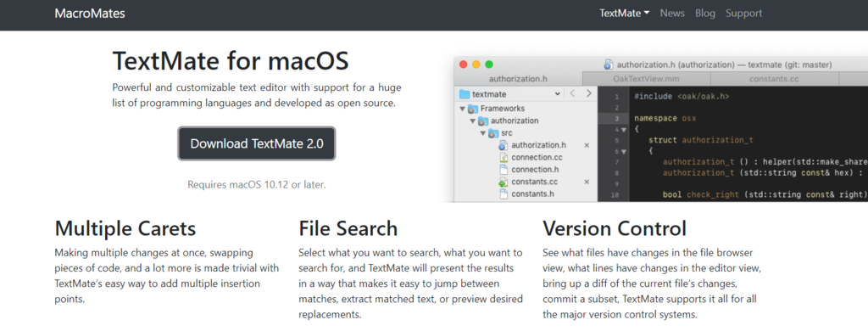Click the document icon in the window title bar

(609, 65)
